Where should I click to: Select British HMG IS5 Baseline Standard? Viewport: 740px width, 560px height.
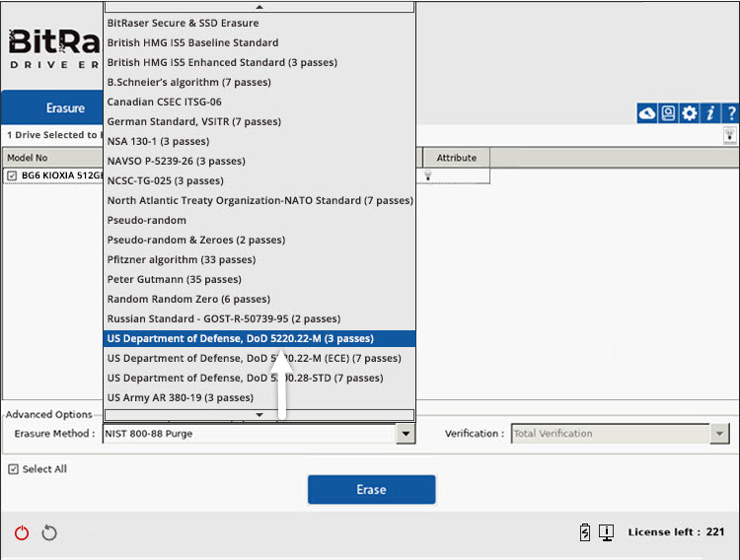(259, 43)
